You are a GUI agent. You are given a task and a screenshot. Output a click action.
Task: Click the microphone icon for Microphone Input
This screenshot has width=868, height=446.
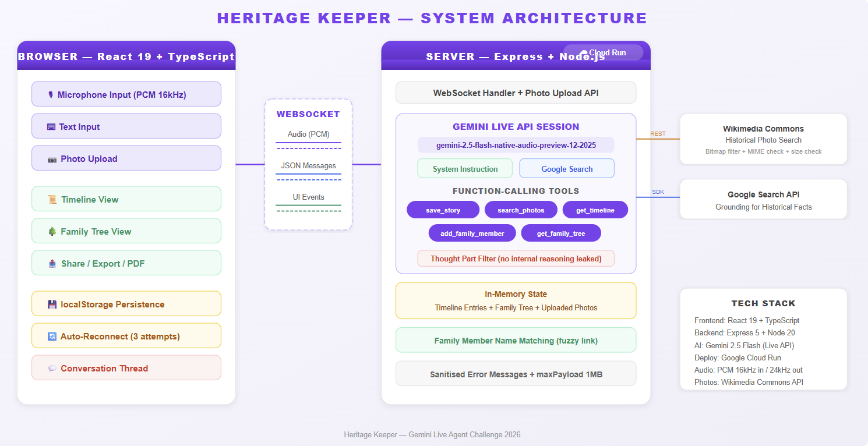click(51, 94)
